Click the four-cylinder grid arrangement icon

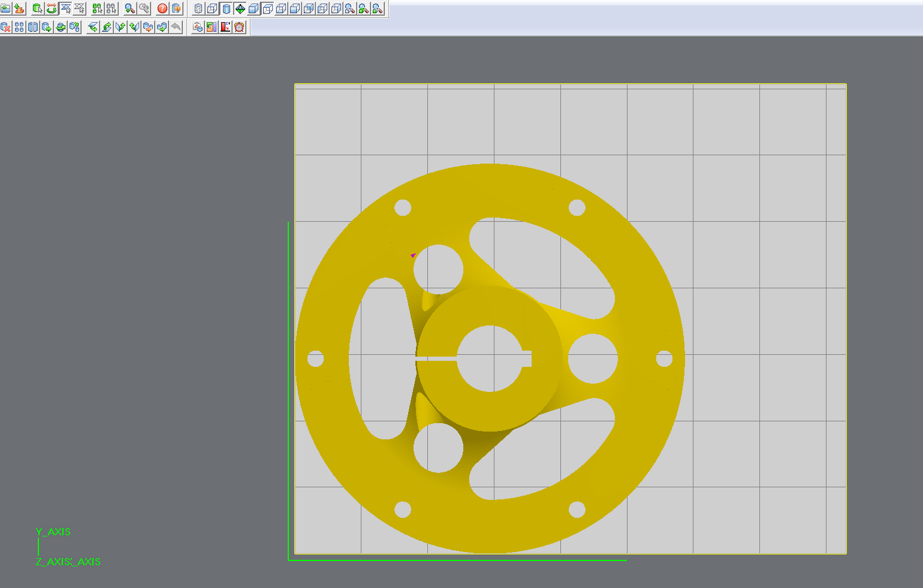tap(19, 27)
